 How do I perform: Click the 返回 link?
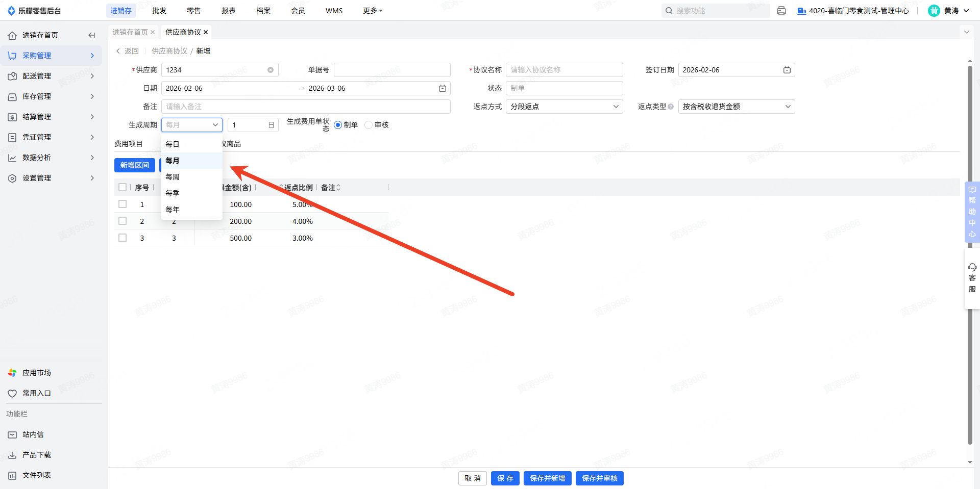pos(128,51)
